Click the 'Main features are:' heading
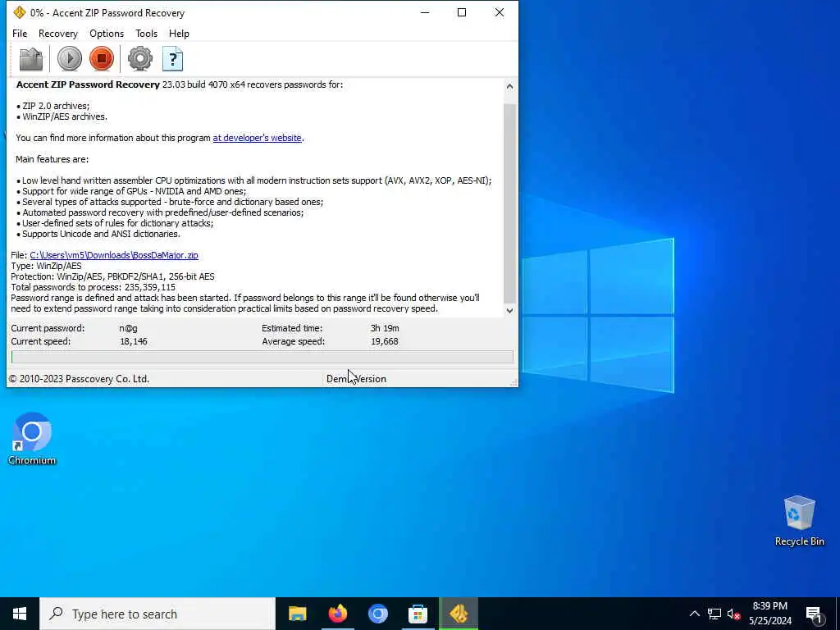The width and height of the screenshot is (840, 630). 52,159
